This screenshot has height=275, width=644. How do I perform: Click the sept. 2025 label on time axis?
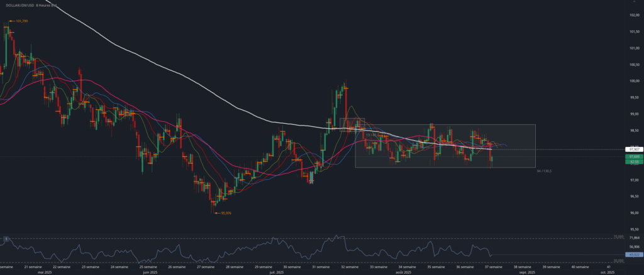coord(527,272)
